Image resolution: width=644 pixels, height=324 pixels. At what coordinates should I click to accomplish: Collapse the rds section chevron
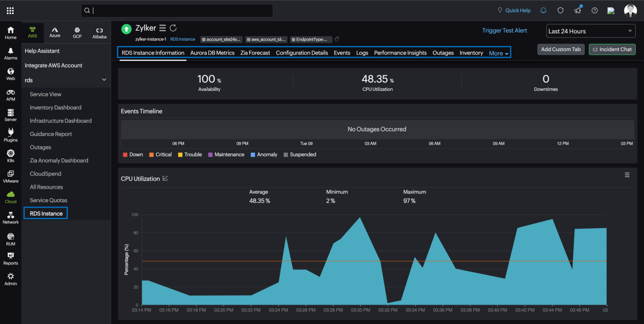click(104, 80)
